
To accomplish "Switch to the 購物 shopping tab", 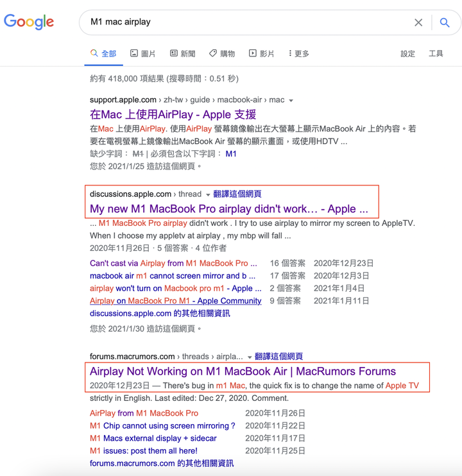I will coord(222,54).
